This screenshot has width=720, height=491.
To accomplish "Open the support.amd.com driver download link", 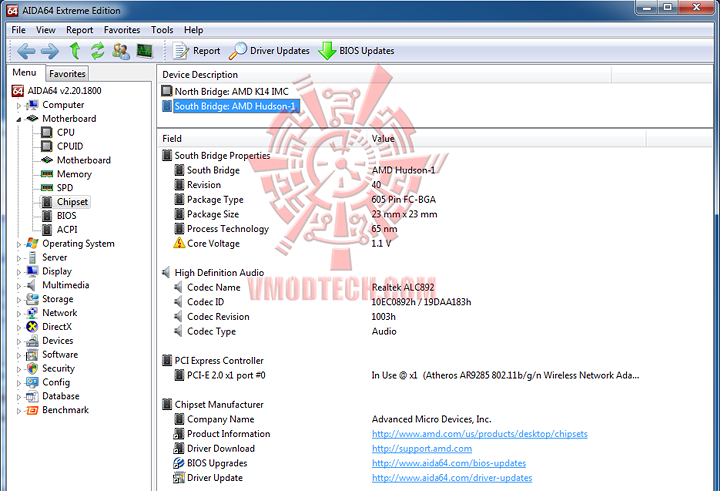I will click(x=422, y=449).
